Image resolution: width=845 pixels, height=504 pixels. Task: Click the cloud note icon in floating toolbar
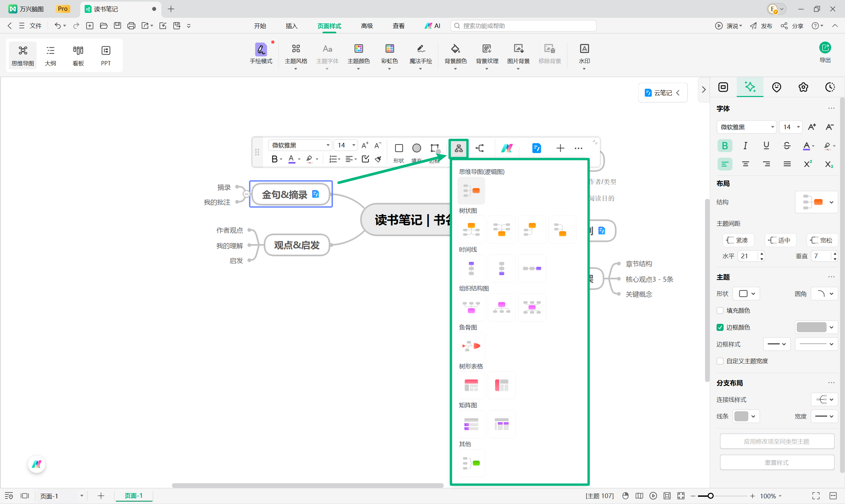[536, 148]
